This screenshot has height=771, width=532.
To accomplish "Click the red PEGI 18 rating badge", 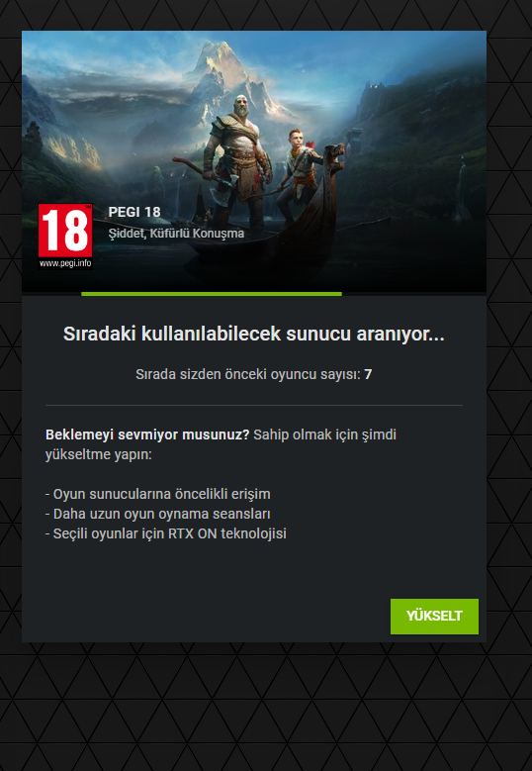I will pos(65,231).
